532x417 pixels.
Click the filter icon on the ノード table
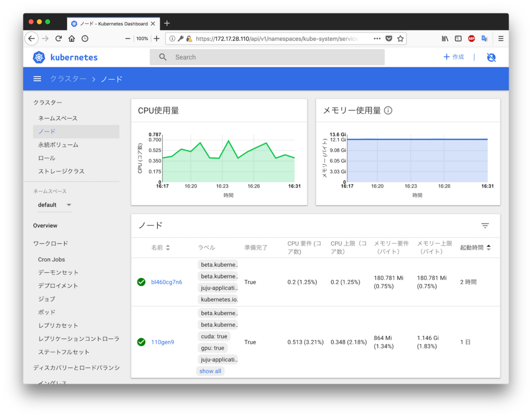(485, 225)
